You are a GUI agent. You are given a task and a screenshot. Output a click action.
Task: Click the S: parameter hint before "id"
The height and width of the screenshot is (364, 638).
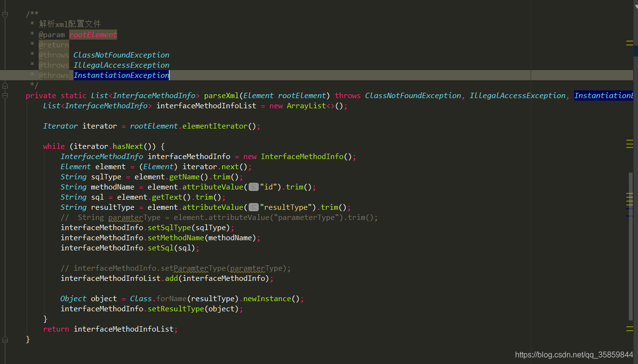point(253,187)
